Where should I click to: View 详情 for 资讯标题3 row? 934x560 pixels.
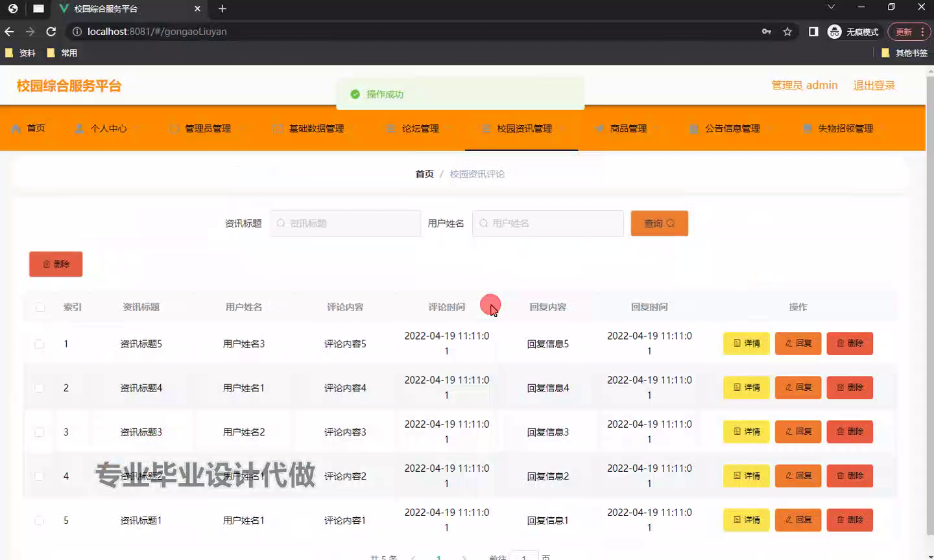pos(747,432)
